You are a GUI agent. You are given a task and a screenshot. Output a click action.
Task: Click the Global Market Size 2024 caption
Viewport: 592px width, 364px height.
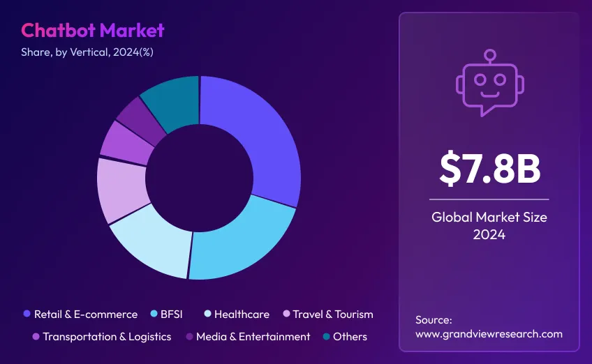coord(489,225)
